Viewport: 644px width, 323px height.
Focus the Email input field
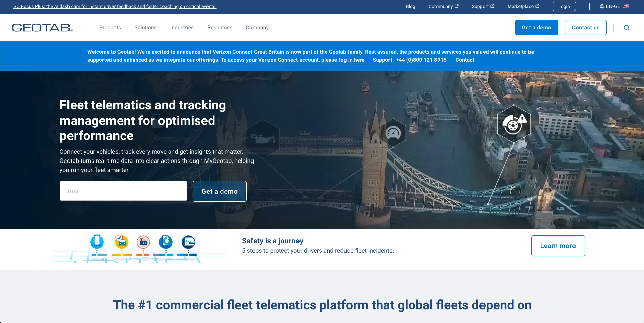(x=124, y=191)
